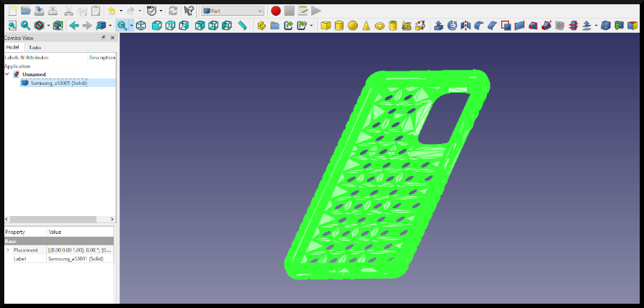Select the Model tab
The height and width of the screenshot is (308, 644).
pos(12,47)
